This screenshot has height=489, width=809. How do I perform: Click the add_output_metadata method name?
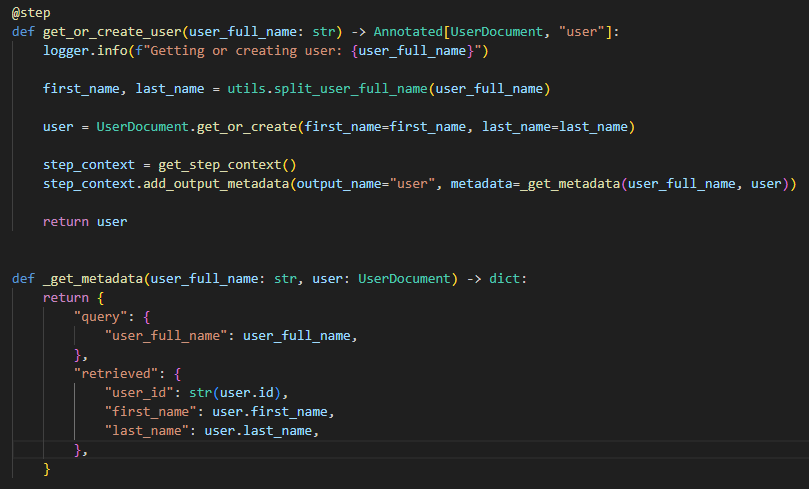pos(216,184)
